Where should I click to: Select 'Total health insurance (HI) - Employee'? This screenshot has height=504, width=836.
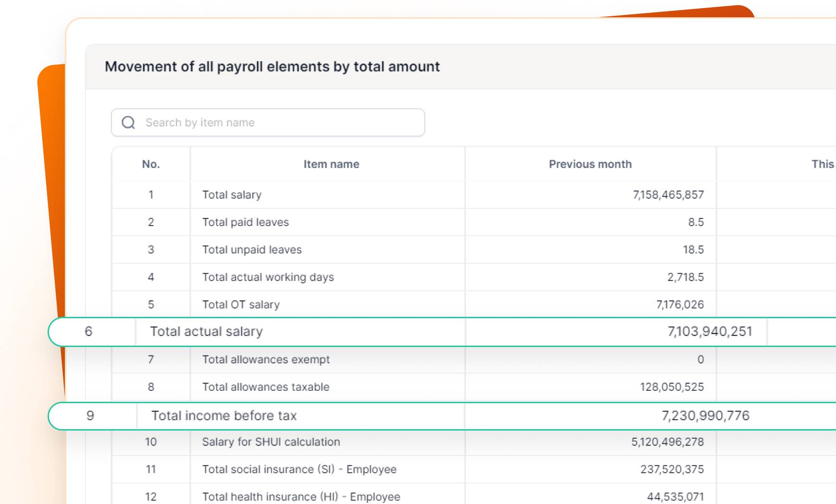(x=301, y=497)
